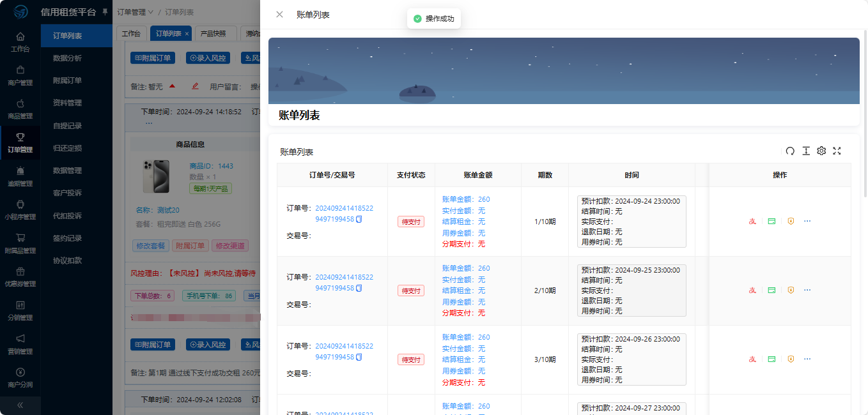868x415 pixels.
Task: Click the 待支付 status tag in 1/10期 row
Action: 411,222
